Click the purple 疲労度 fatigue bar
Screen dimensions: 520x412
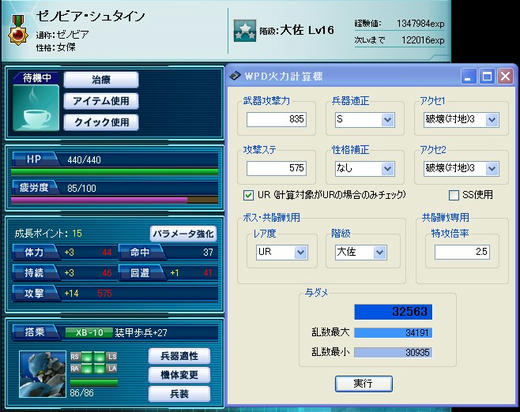tap(115, 200)
